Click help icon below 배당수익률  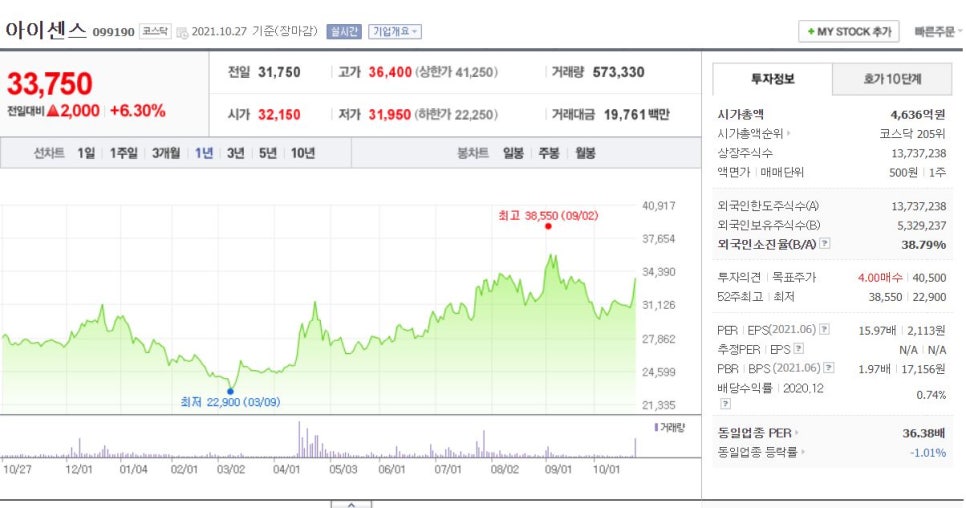(x=725, y=404)
